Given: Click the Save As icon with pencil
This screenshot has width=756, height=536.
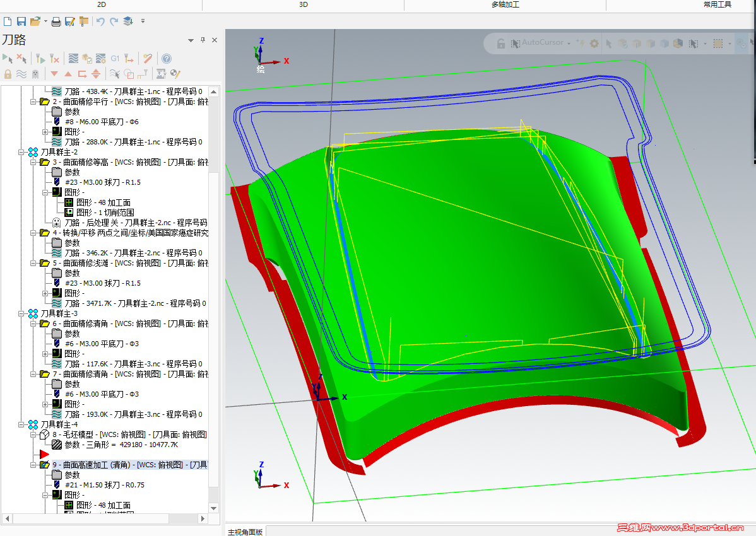Looking at the screenshot, I should click(70, 21).
